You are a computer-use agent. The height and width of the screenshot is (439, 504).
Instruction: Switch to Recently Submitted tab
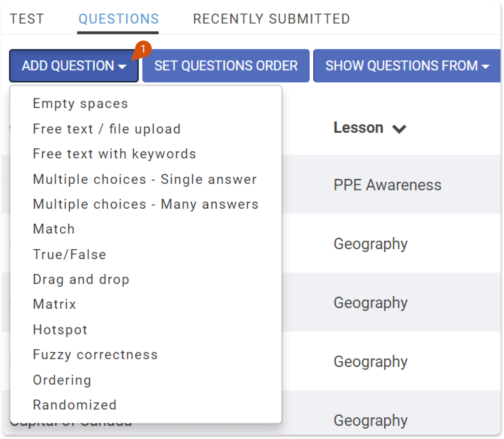pyautogui.click(x=272, y=19)
